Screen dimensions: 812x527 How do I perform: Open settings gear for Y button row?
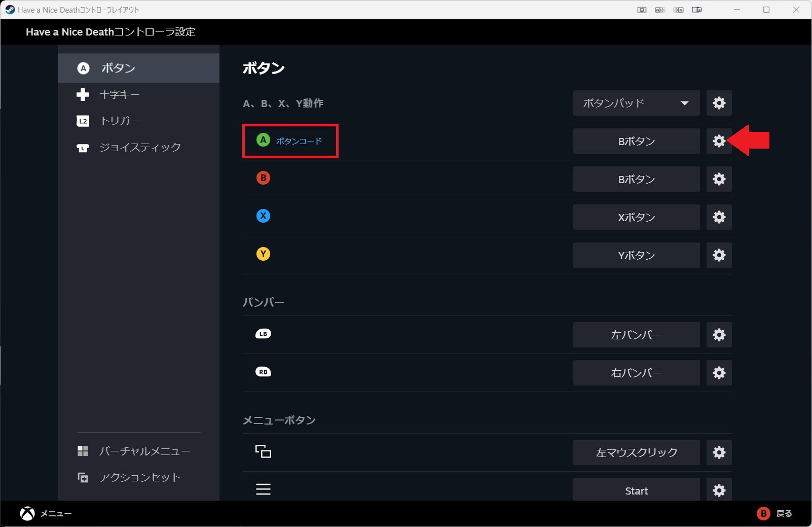[719, 255]
